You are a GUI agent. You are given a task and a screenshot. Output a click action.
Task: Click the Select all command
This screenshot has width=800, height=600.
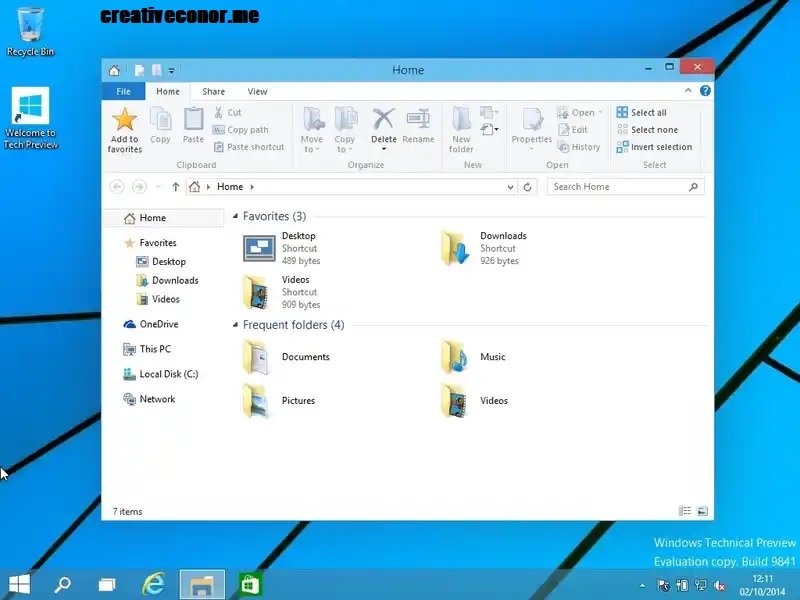(641, 112)
